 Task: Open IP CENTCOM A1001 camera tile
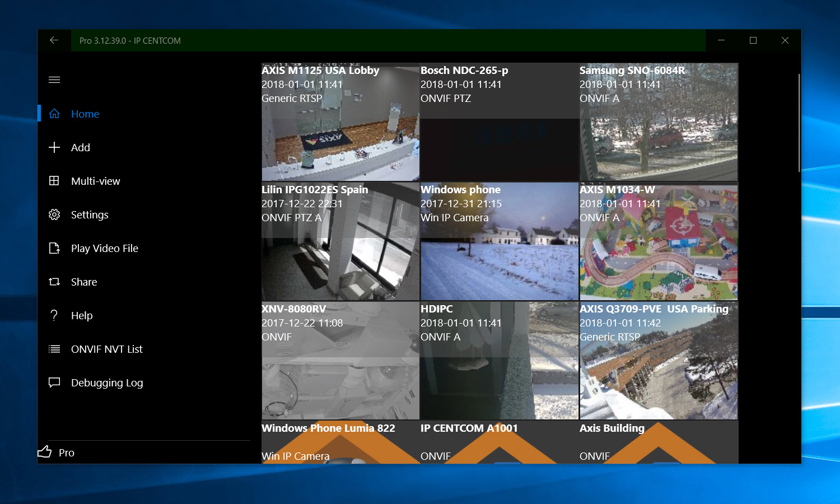(x=500, y=442)
